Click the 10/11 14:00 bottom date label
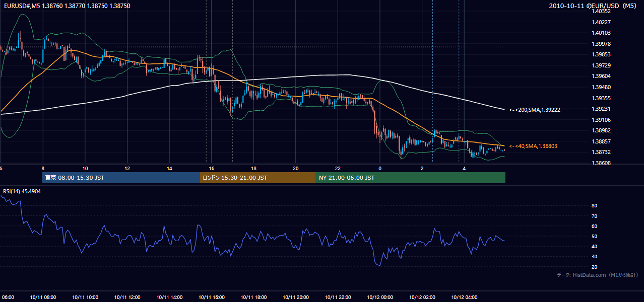Viewport: 644px width, 302px height. [169, 297]
